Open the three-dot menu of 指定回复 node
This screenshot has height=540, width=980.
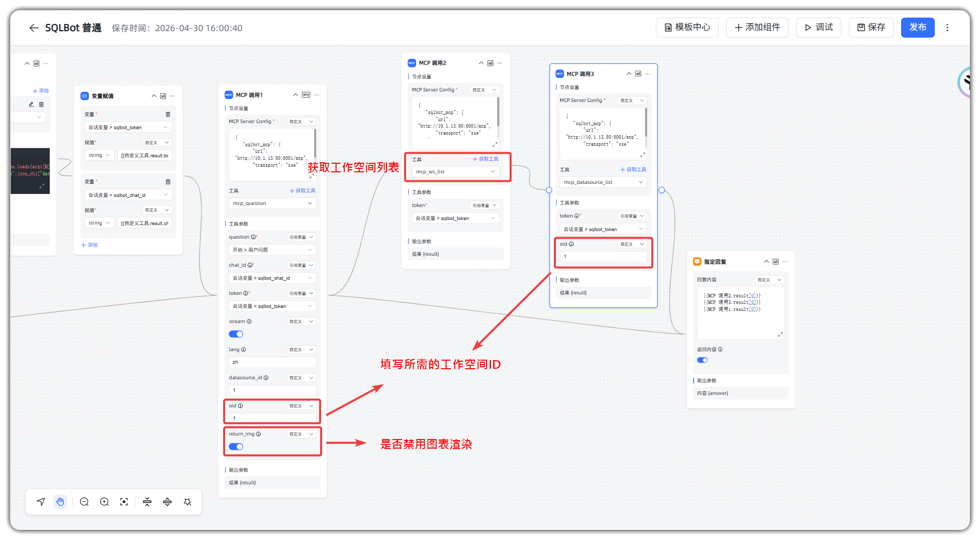pyautogui.click(x=785, y=261)
